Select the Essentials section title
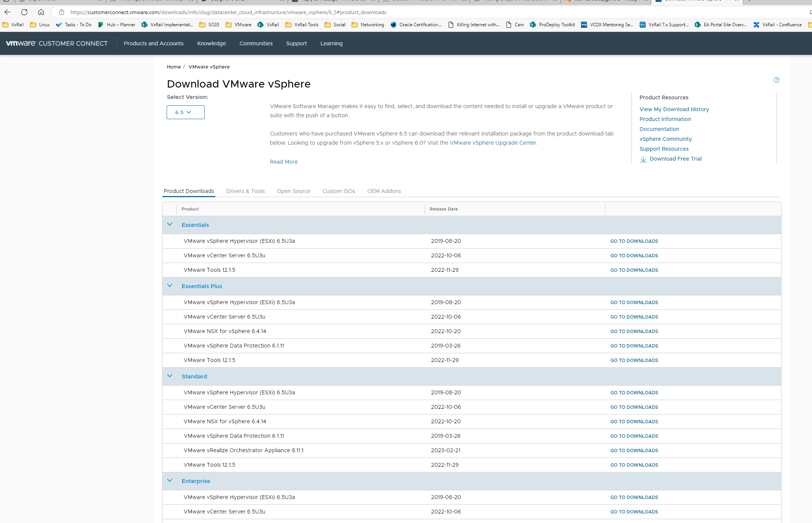This screenshot has width=812, height=523. pyautogui.click(x=195, y=225)
